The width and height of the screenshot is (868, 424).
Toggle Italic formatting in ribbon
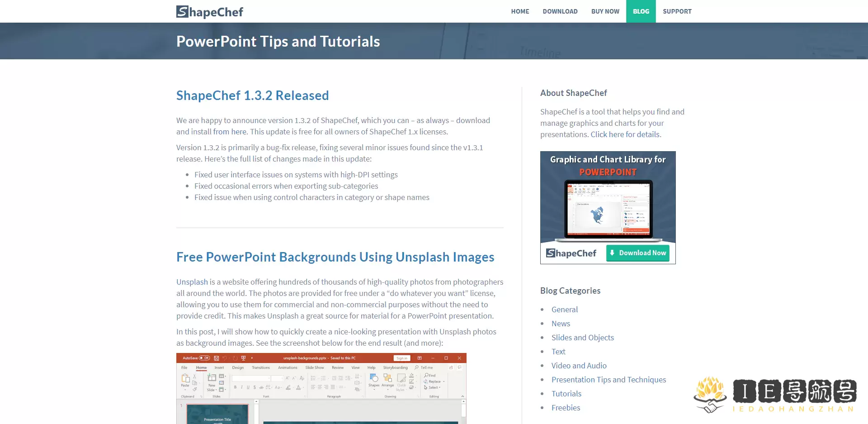[x=241, y=387]
